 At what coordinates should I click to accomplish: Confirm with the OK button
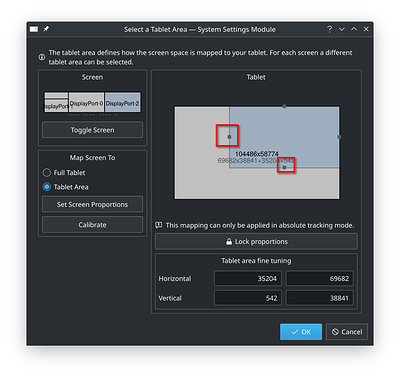point(301,332)
